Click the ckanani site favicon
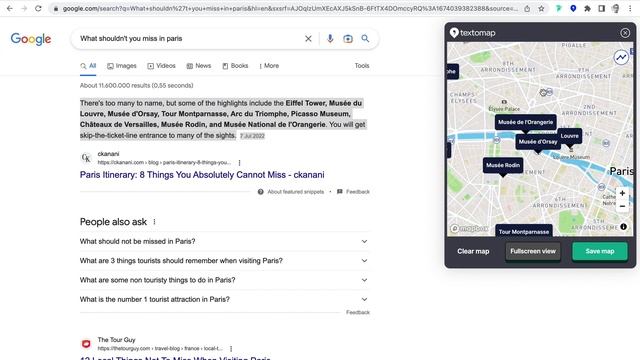The image size is (640, 360). coord(86,158)
